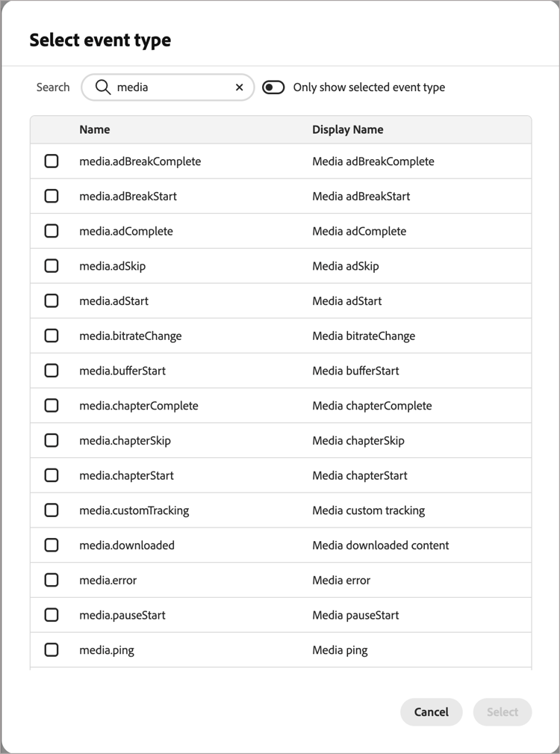Select media.adSkip via its checkbox
The height and width of the screenshot is (754, 560).
(x=52, y=265)
